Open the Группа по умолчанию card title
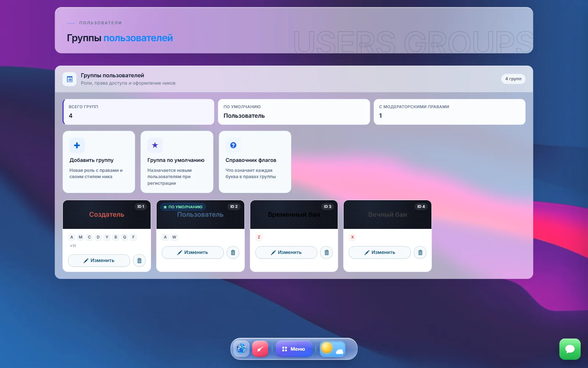This screenshot has width=588, height=368. point(176,160)
